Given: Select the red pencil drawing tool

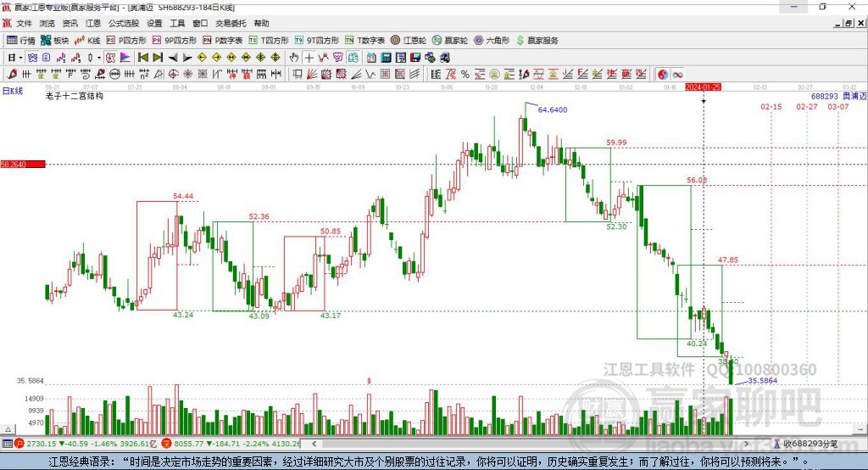Looking at the screenshot, I should (x=12, y=75).
